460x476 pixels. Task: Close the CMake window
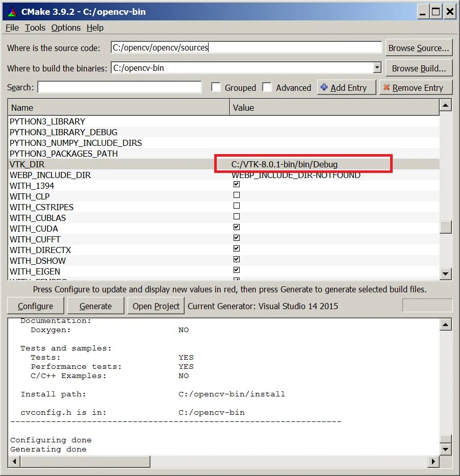click(450, 12)
